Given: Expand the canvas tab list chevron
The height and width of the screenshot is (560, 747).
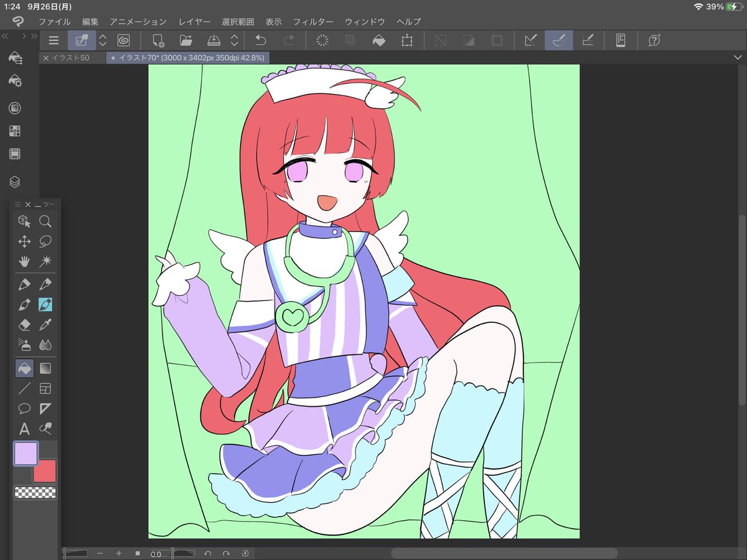Looking at the screenshot, I should pyautogui.click(x=738, y=57).
